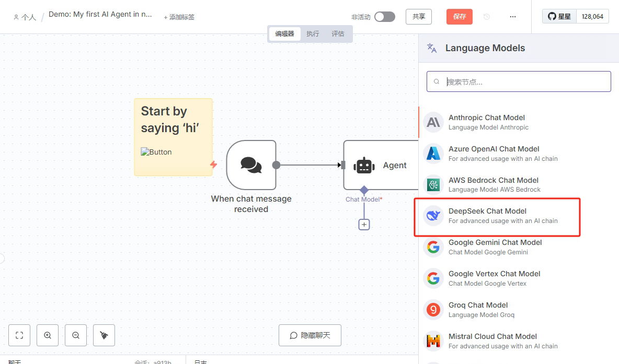This screenshot has width=619, height=364.
Task: Click the 128,064 star count
Action: [x=592, y=17]
